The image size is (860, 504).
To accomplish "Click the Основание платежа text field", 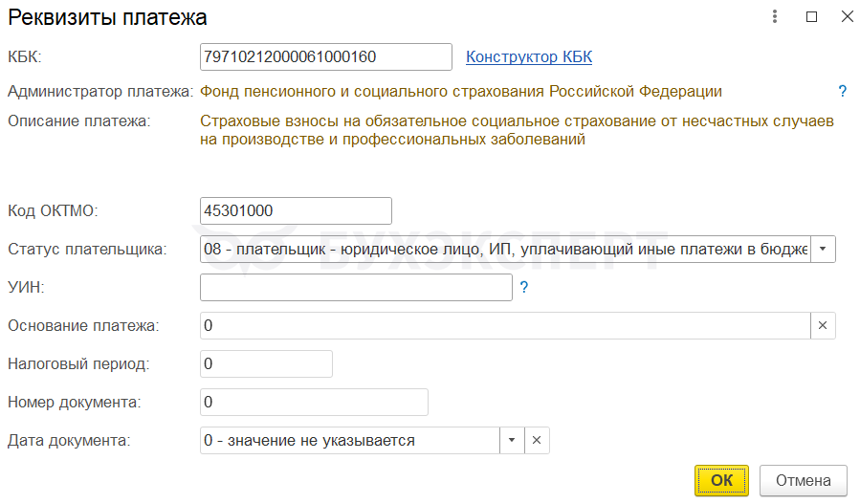I will (x=505, y=325).
